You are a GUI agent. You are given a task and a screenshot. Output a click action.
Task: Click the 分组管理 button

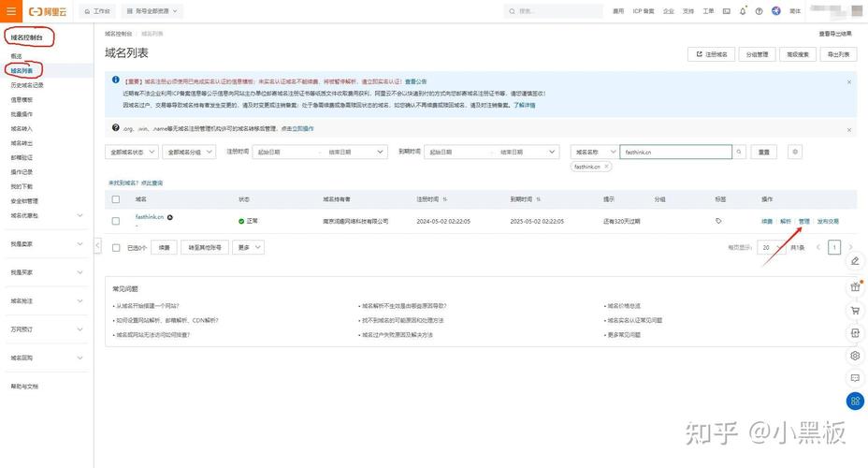(x=757, y=54)
